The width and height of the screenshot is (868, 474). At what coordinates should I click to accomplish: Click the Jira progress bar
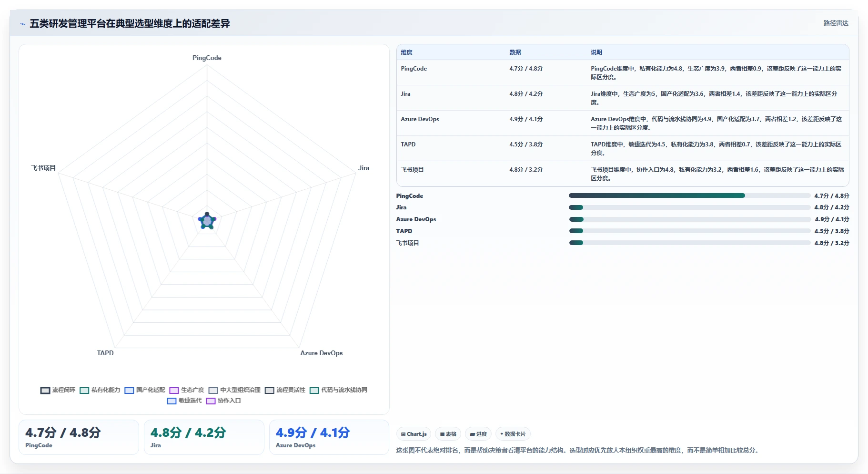coord(689,207)
